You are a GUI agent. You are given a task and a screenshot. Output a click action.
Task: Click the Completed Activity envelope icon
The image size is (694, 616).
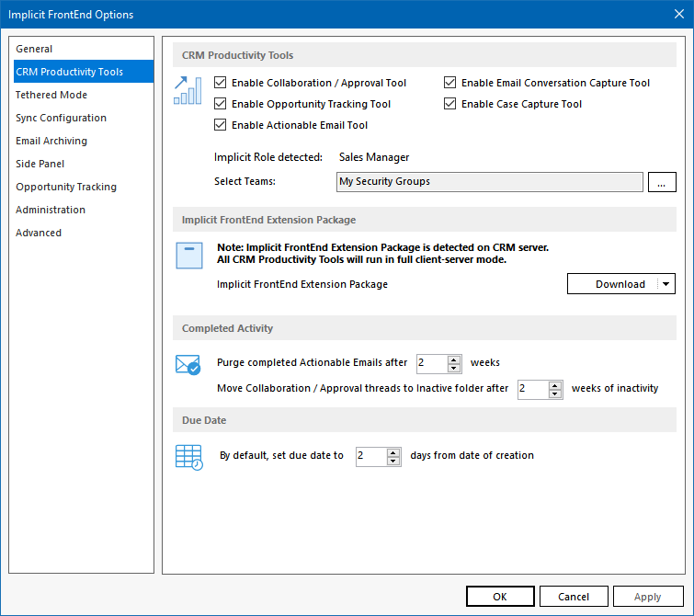click(x=188, y=365)
